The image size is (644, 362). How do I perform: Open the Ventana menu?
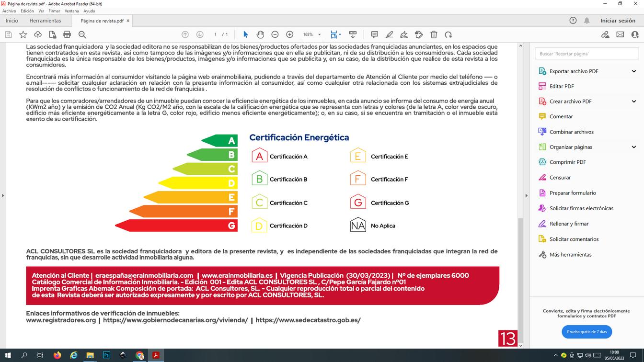click(71, 11)
